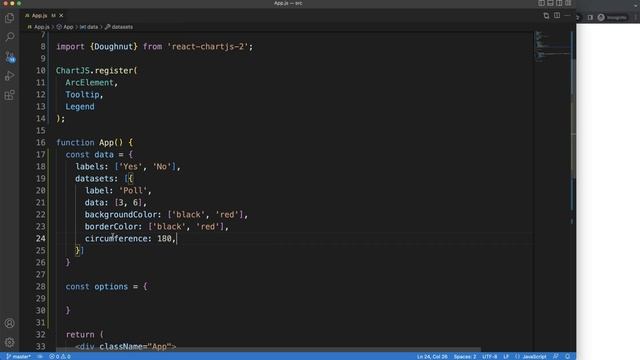640x360 pixels.
Task: Open the Extensions view
Action: (9, 95)
